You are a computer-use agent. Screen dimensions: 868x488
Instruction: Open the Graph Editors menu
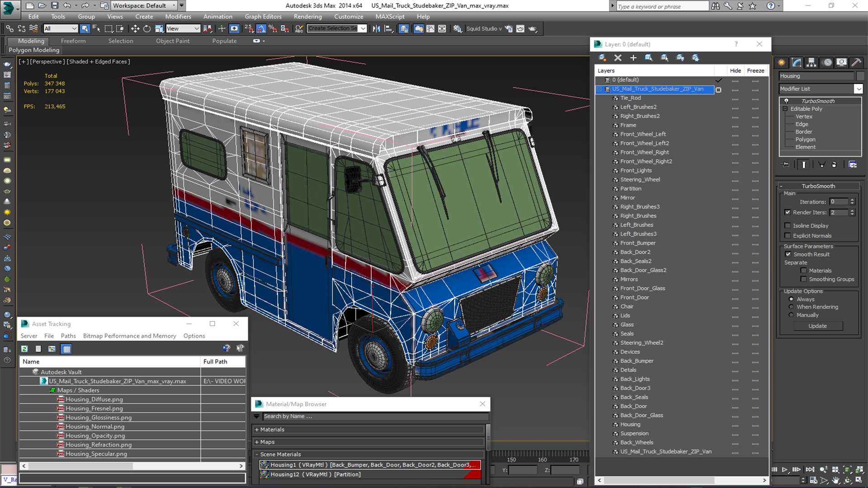point(263,17)
